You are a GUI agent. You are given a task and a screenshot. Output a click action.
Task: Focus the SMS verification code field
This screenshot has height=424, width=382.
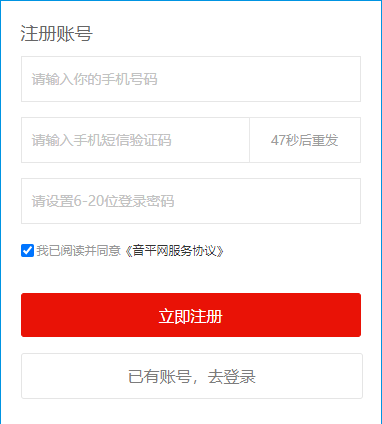135,140
